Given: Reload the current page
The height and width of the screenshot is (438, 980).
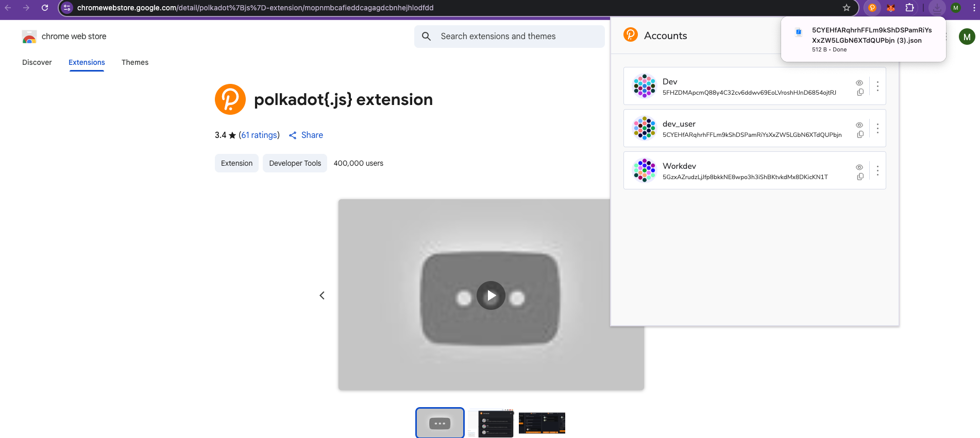Looking at the screenshot, I should (45, 8).
